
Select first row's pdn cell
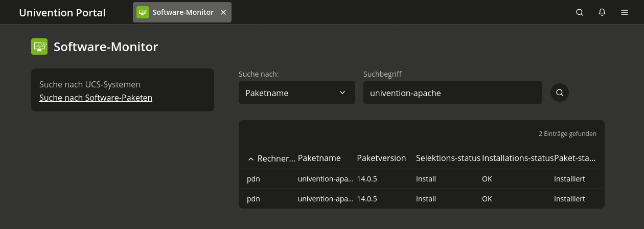click(x=254, y=179)
